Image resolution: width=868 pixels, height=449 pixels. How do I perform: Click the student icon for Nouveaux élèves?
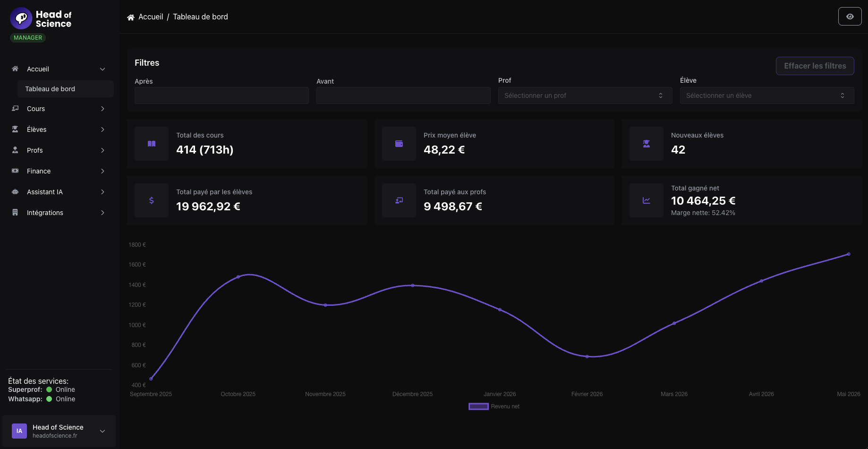pyautogui.click(x=647, y=144)
